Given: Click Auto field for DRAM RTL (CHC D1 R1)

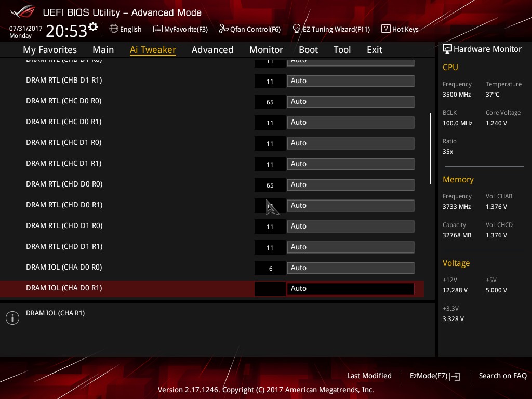Looking at the screenshot, I should [x=351, y=164].
